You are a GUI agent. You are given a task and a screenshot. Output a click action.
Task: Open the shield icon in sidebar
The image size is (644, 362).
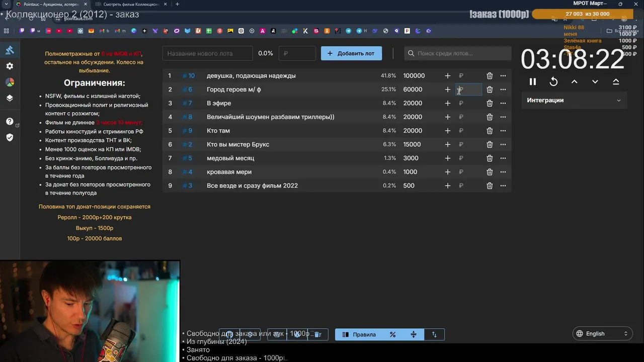coord(10,137)
